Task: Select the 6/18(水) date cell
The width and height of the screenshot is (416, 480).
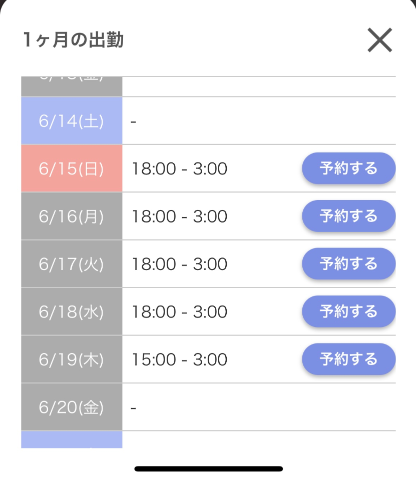Action: click(72, 311)
